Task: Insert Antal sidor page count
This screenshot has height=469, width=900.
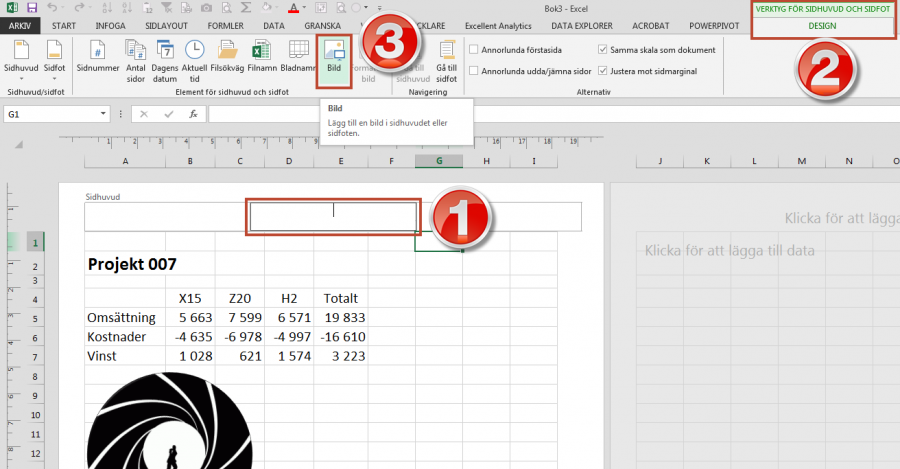Action: (135, 61)
